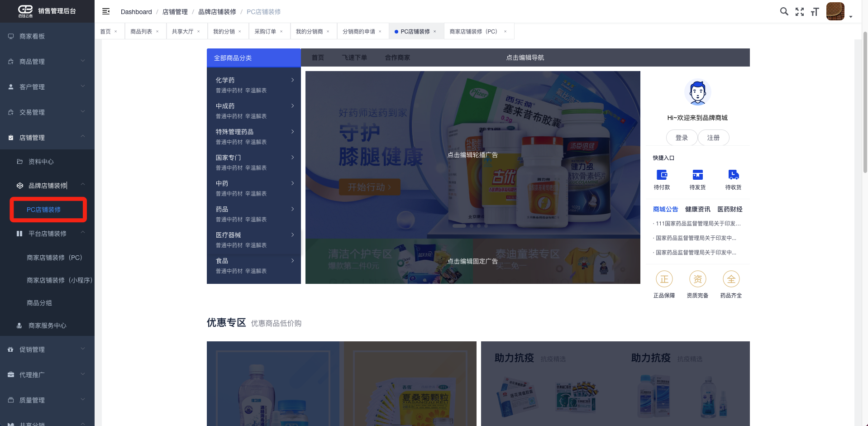Click the 注册 button

pos(713,138)
